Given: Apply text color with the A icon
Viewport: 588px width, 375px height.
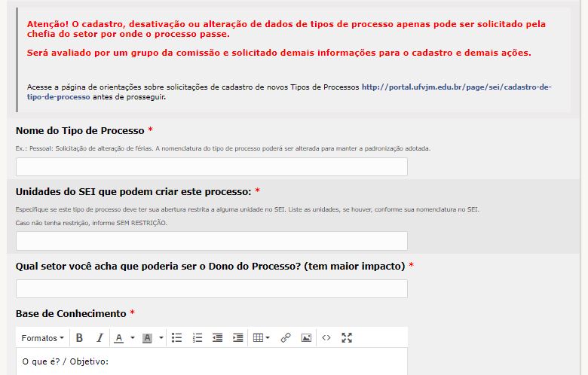Looking at the screenshot, I should 118,338.
